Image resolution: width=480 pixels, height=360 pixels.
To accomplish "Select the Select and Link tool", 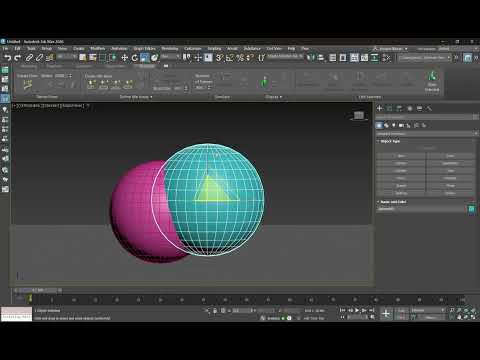I will [x=29, y=58].
